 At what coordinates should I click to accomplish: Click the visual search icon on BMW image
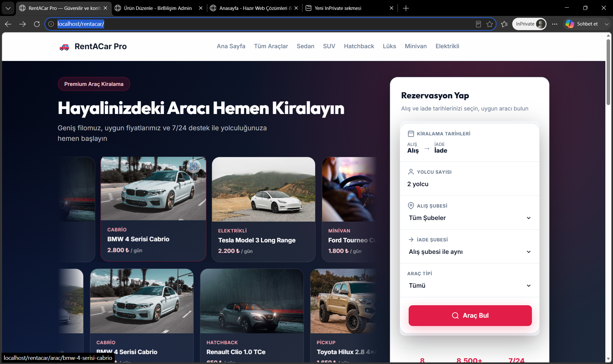coord(193,166)
